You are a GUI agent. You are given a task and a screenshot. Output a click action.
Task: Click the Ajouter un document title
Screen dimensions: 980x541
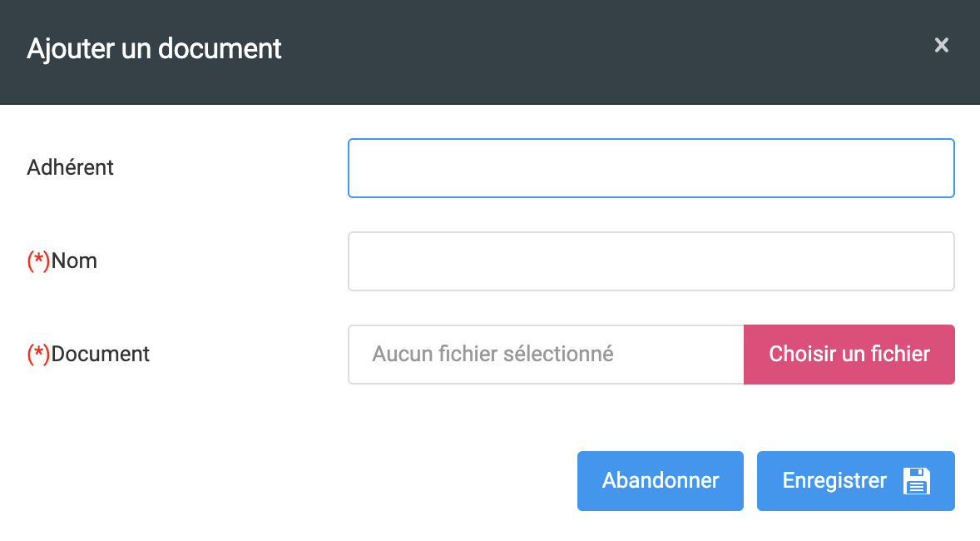click(154, 49)
